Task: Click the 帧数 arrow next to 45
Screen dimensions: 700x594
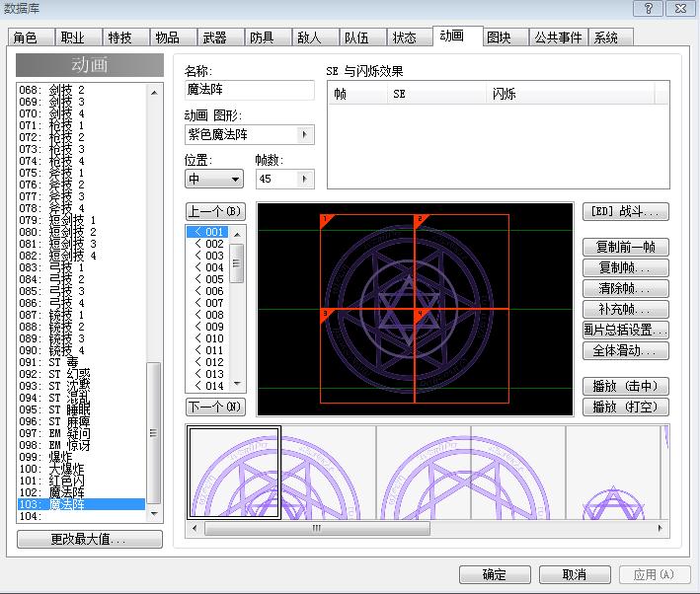Action: (305, 179)
